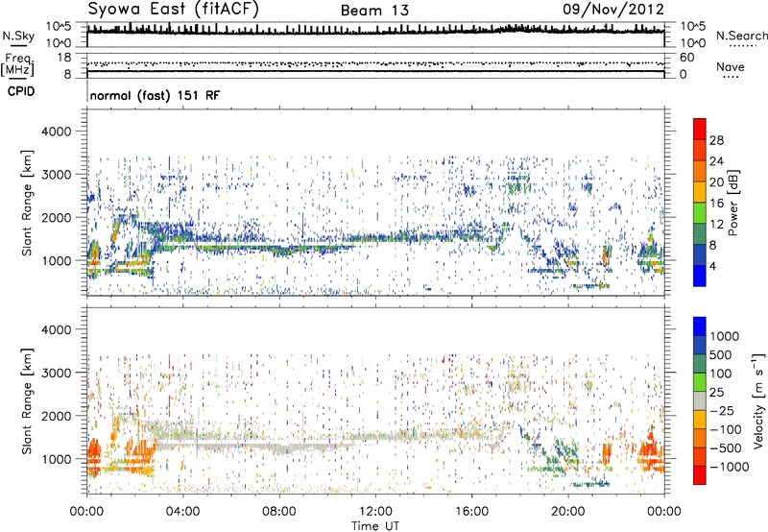Click the '4' tick on the power colorbar
The image size is (768, 532).
click(712, 266)
